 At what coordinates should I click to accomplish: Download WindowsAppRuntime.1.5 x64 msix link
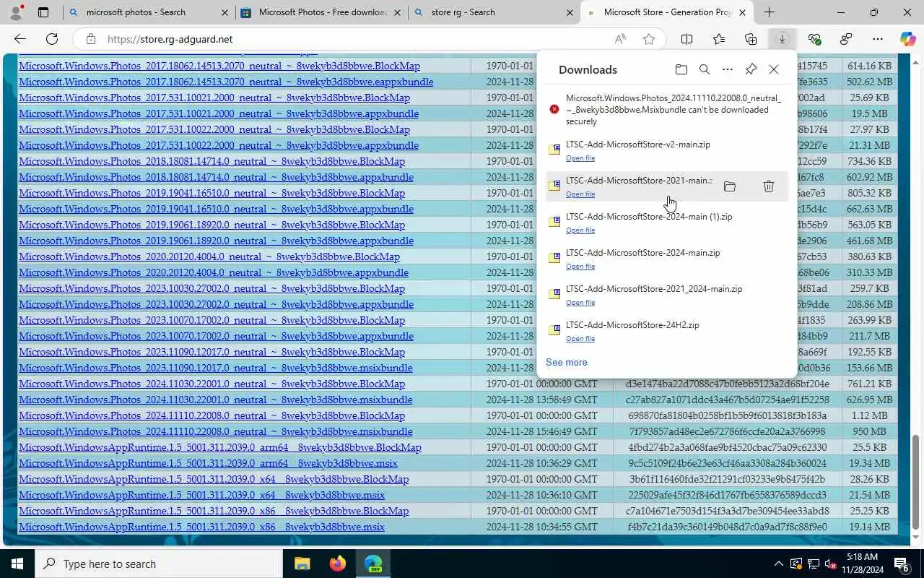pos(202,495)
